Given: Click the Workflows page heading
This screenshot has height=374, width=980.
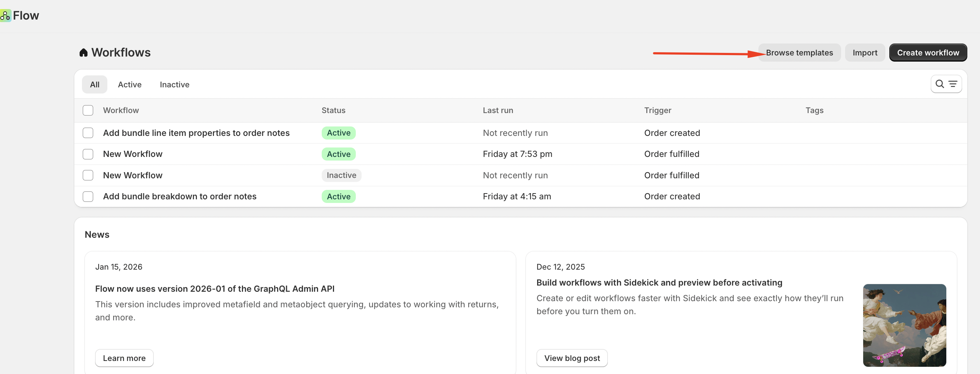Looking at the screenshot, I should 121,53.
